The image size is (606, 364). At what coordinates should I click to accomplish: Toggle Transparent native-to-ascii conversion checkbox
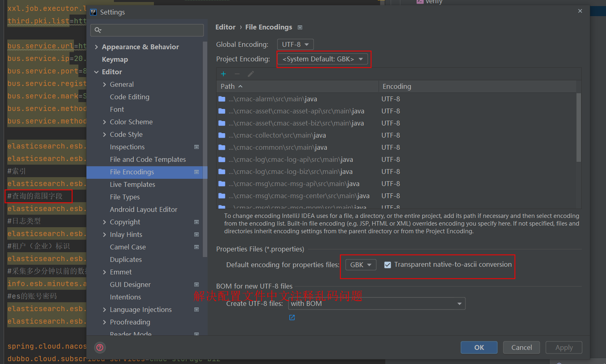pyautogui.click(x=387, y=265)
